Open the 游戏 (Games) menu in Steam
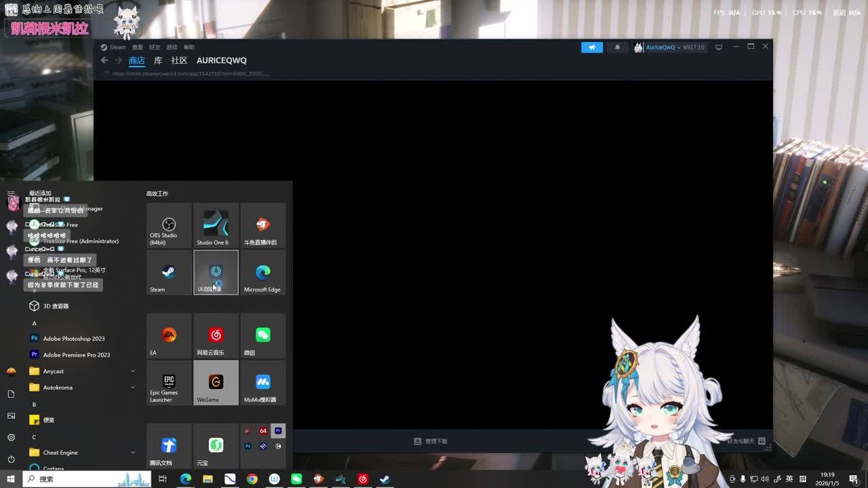Viewport: 868px width, 488px height. [172, 47]
